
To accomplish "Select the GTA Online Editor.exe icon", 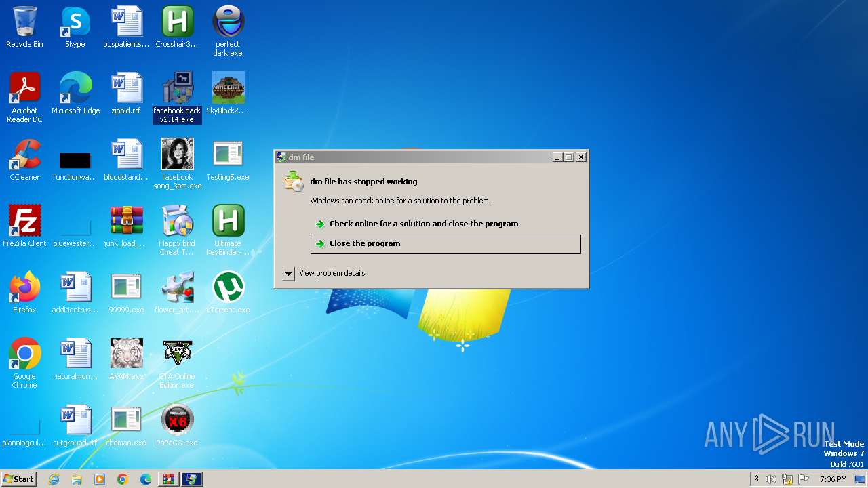I will click(177, 364).
